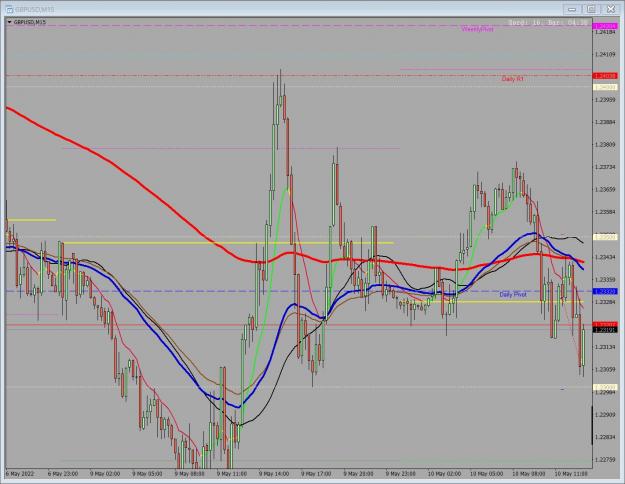Click the Weekly Pivot line label
Viewport: 625px width, 484px height.
pos(477,29)
